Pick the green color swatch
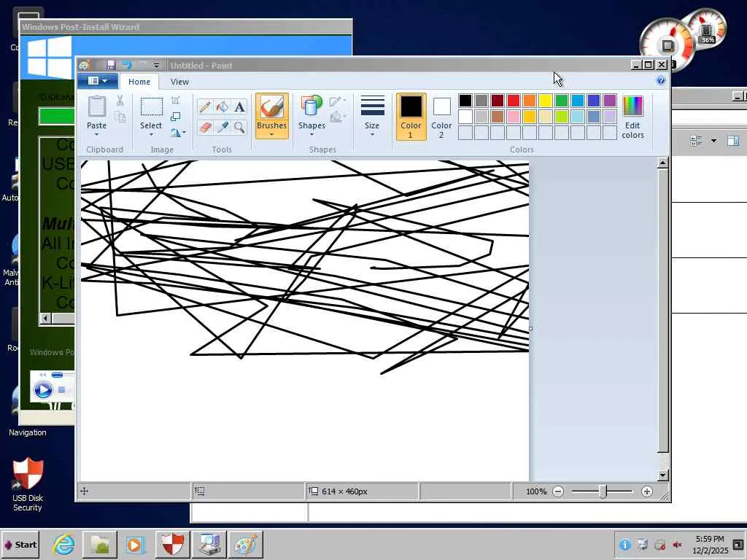Viewport: 747px width, 560px height. [562, 101]
